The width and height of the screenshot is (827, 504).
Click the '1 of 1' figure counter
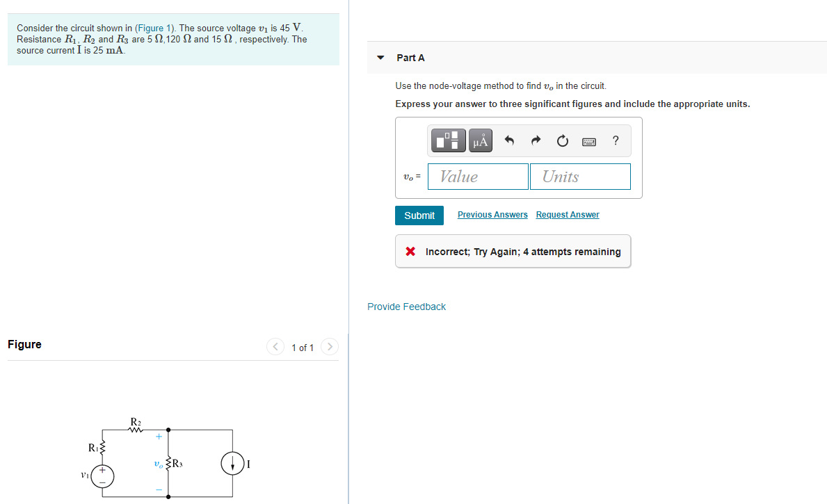(303, 348)
